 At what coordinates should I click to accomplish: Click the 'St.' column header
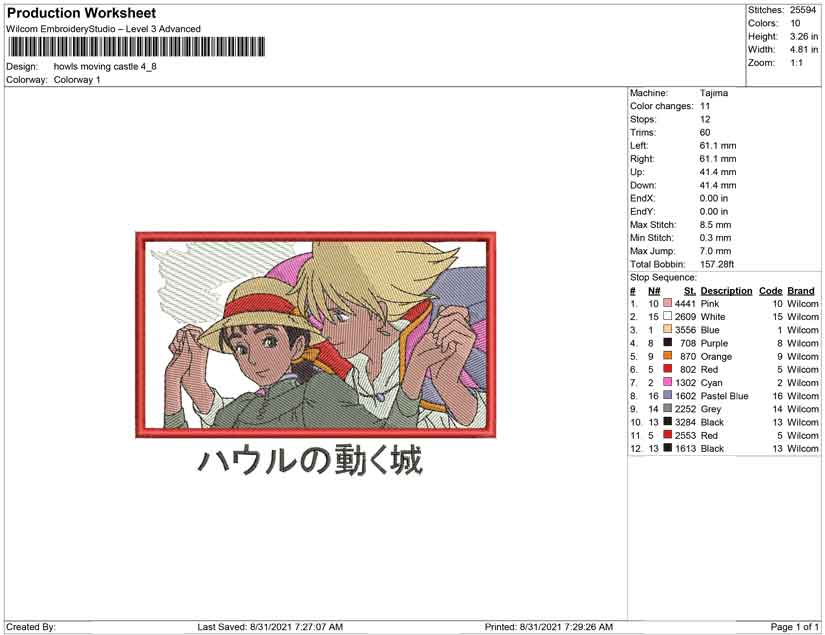pos(690,291)
